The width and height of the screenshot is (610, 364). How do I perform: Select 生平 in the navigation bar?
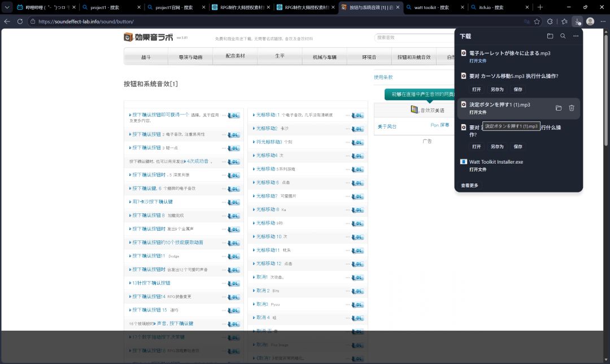280,56
